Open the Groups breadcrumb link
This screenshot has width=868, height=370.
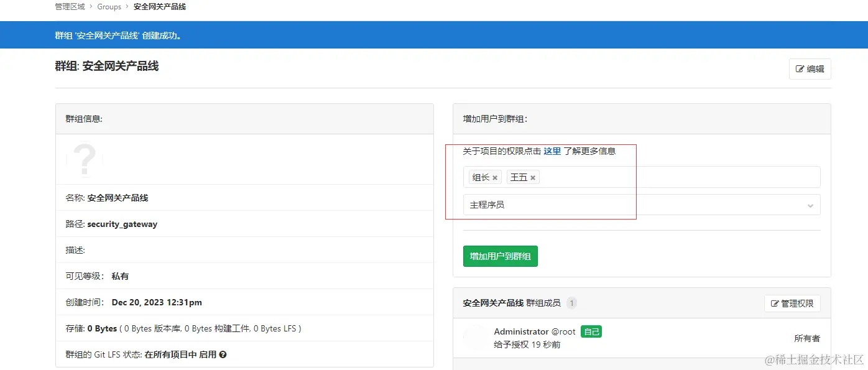click(x=109, y=7)
